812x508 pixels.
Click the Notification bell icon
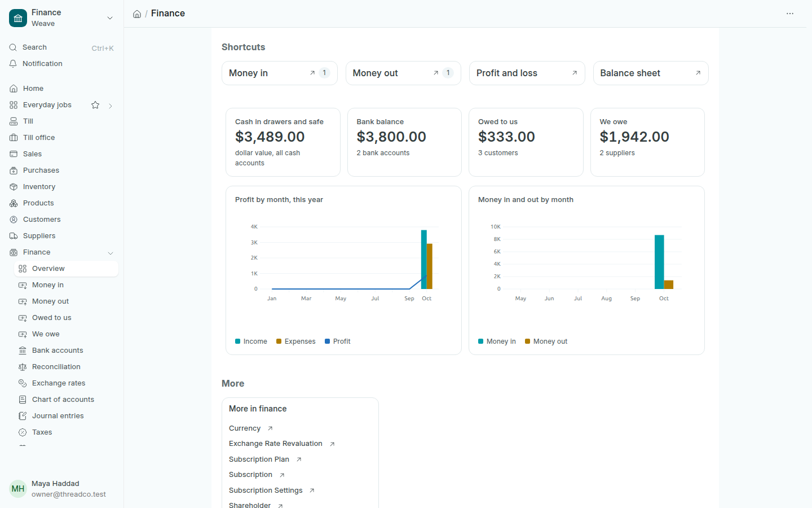click(13, 64)
